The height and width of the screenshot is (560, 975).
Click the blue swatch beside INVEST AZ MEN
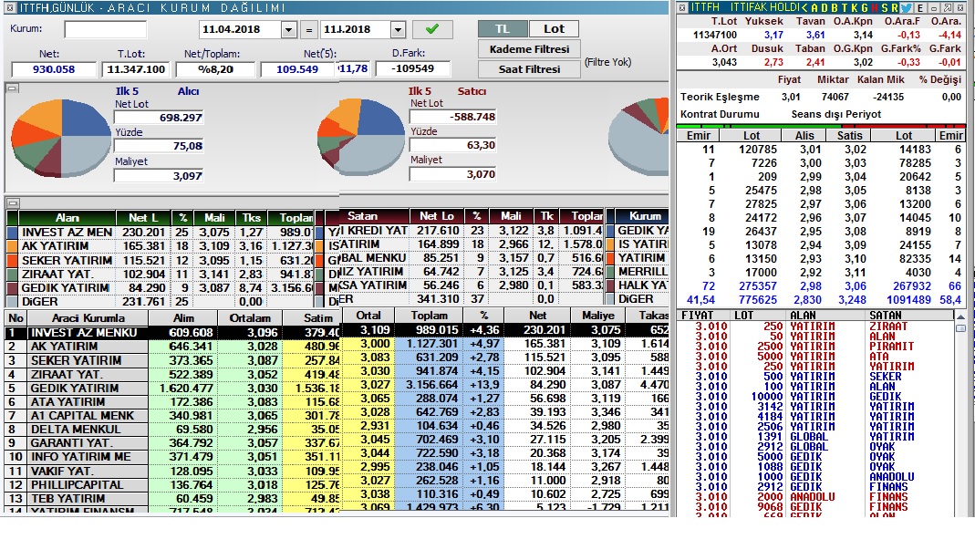click(12, 233)
